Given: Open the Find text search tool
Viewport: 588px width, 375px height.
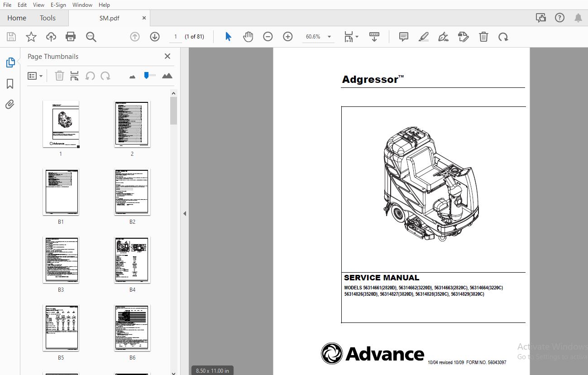Looking at the screenshot, I should coord(91,37).
